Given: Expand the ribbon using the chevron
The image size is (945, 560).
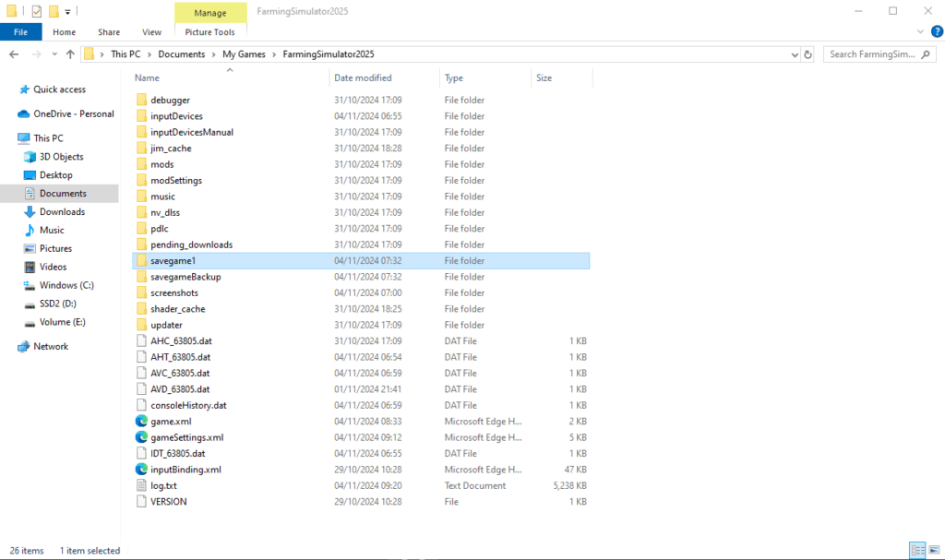Looking at the screenshot, I should (920, 32).
